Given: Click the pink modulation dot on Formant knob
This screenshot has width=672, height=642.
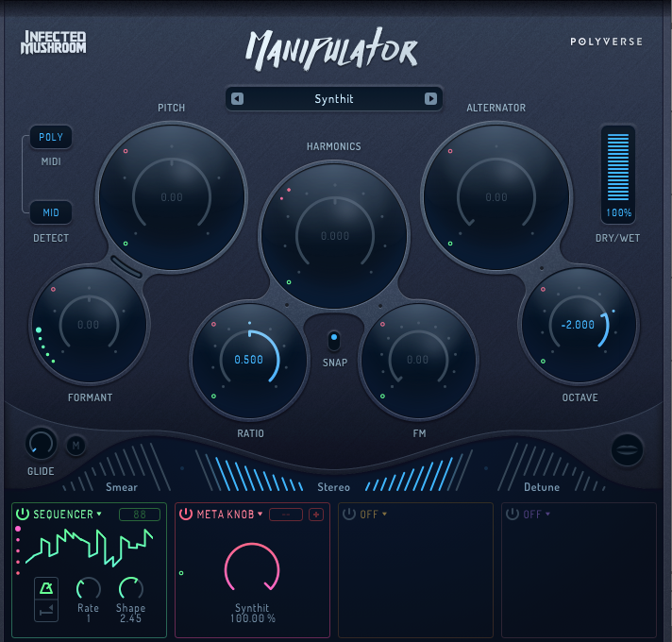Looking at the screenshot, I should (53, 289).
